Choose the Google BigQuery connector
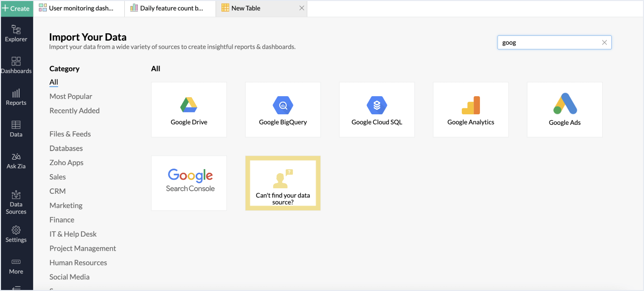Image resolution: width=644 pixels, height=291 pixels. (283, 110)
